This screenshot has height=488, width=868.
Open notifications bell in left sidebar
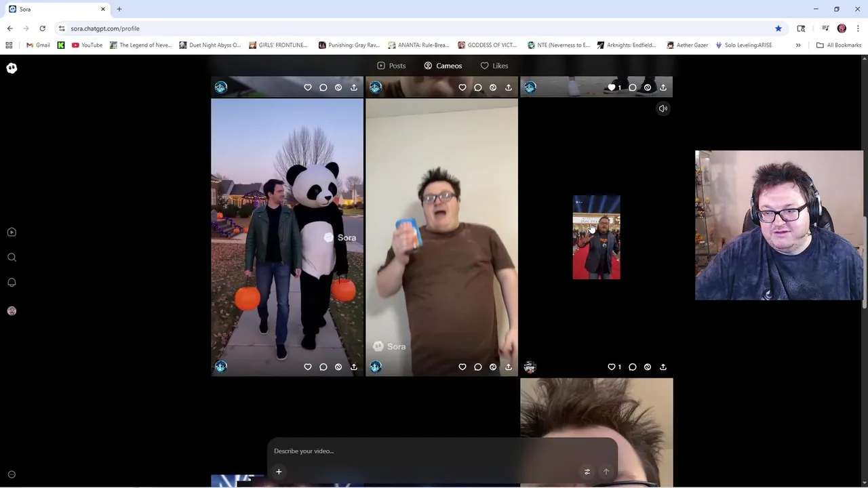pyautogui.click(x=12, y=282)
